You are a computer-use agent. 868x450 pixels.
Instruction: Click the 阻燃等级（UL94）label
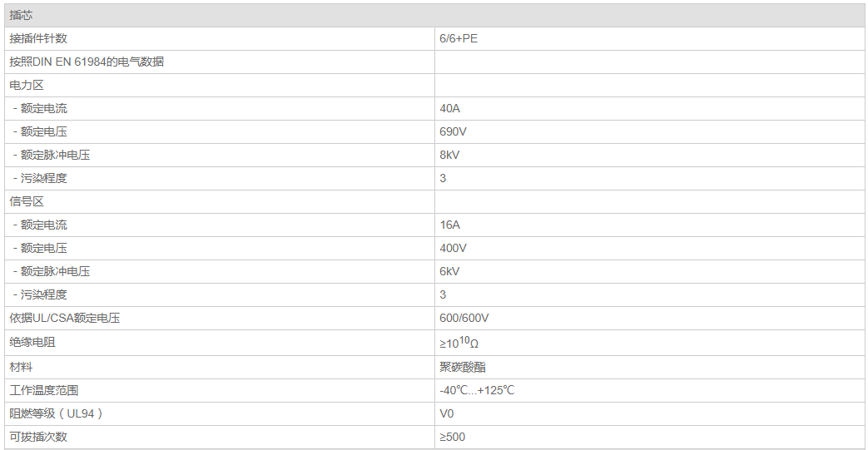[56, 413]
